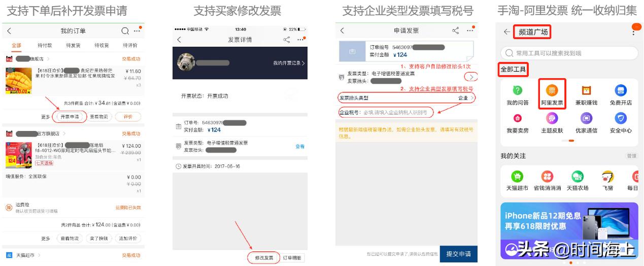Tap the 卖了换钱 button
Viewport: 644px width, 266px height.
click(98, 238)
